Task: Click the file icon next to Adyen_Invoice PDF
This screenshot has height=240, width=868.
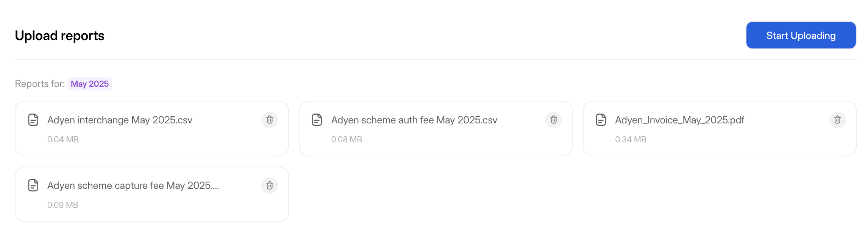Action: point(601,120)
